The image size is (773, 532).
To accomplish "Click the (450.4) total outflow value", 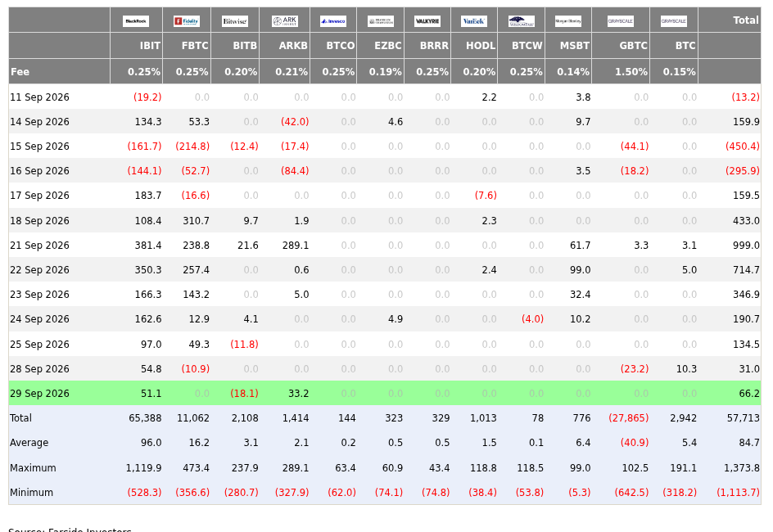I will [x=743, y=147].
